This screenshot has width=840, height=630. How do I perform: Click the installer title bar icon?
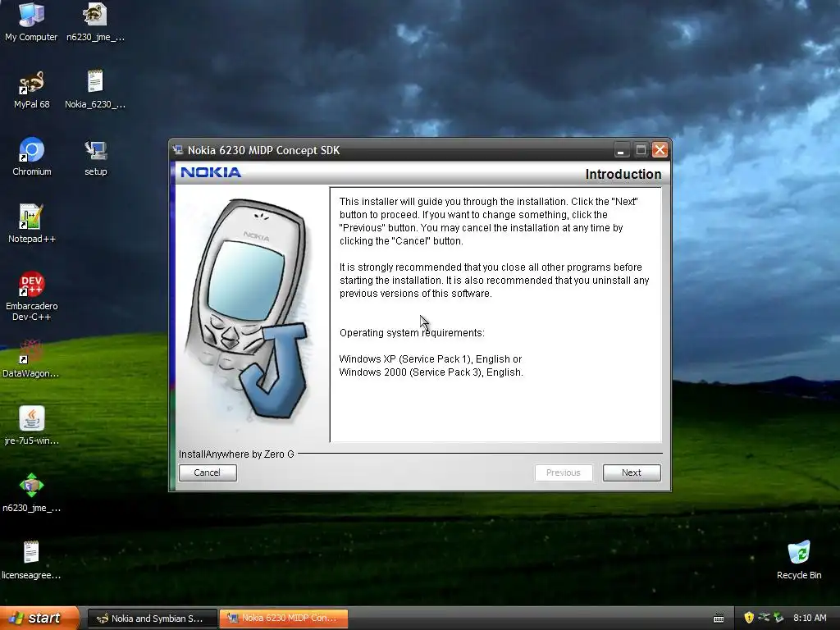pos(178,150)
